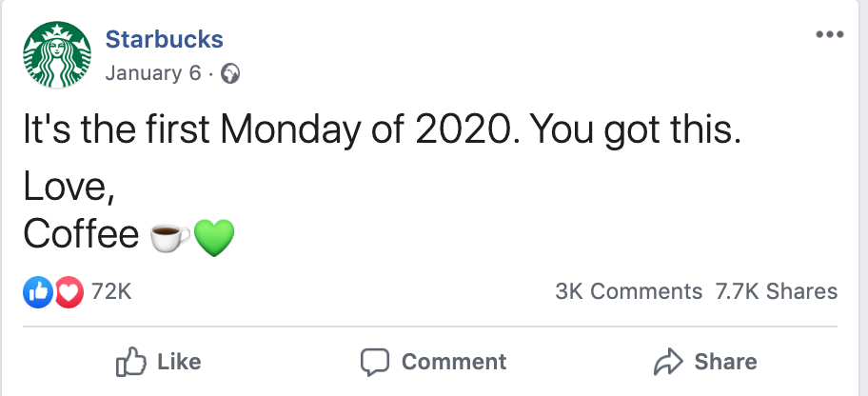
Task: Click the Starbucks siren logo avatar
Action: (x=57, y=56)
